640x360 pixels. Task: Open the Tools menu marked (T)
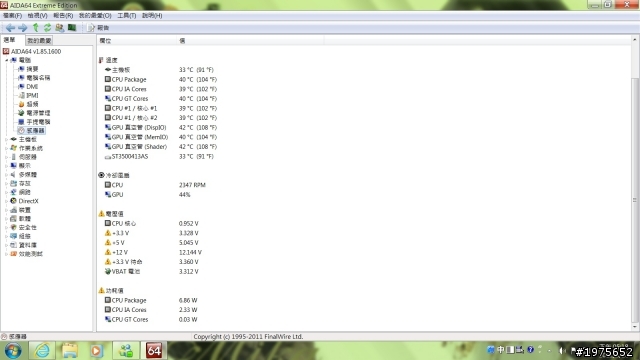click(x=127, y=16)
